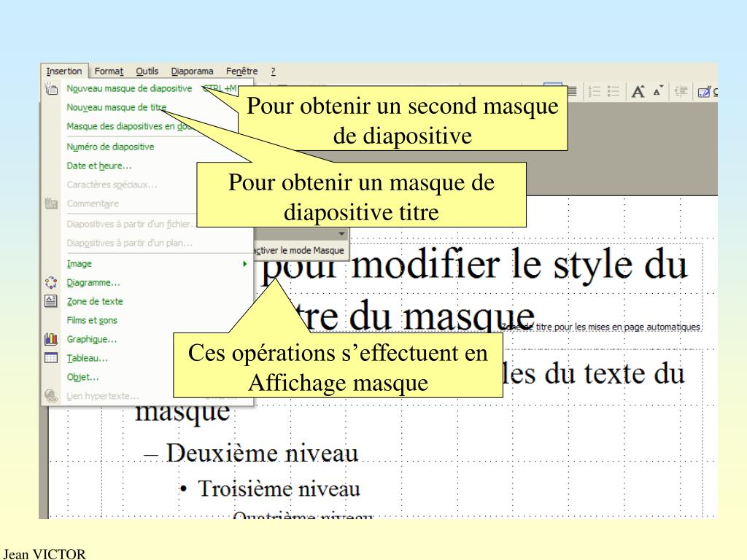Click the Graphique bar chart icon
Viewport: 747px width, 560px height.
pos(50,339)
